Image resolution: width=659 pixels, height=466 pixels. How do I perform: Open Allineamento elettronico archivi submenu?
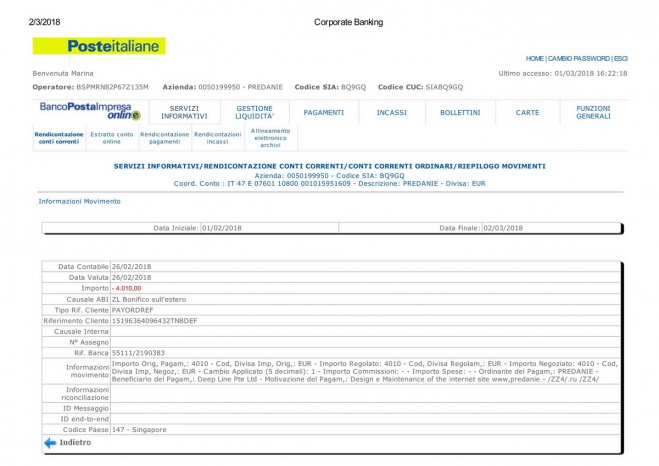point(271,138)
